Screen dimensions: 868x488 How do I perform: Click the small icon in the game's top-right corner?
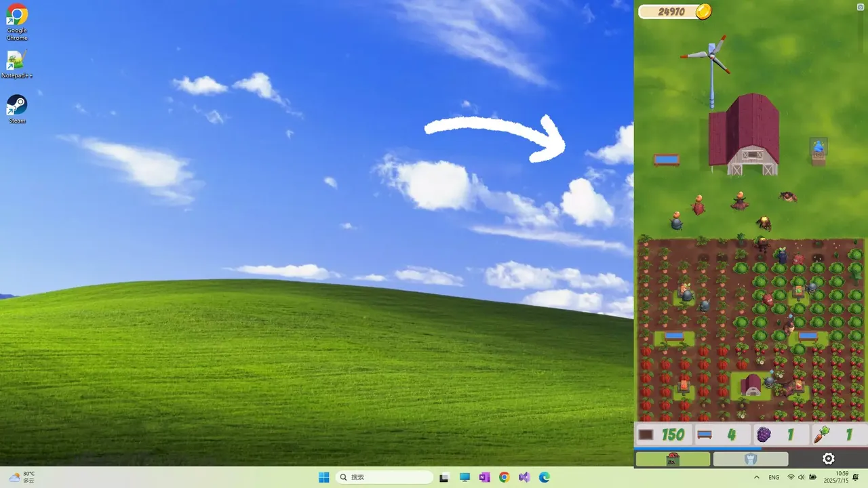(x=859, y=6)
